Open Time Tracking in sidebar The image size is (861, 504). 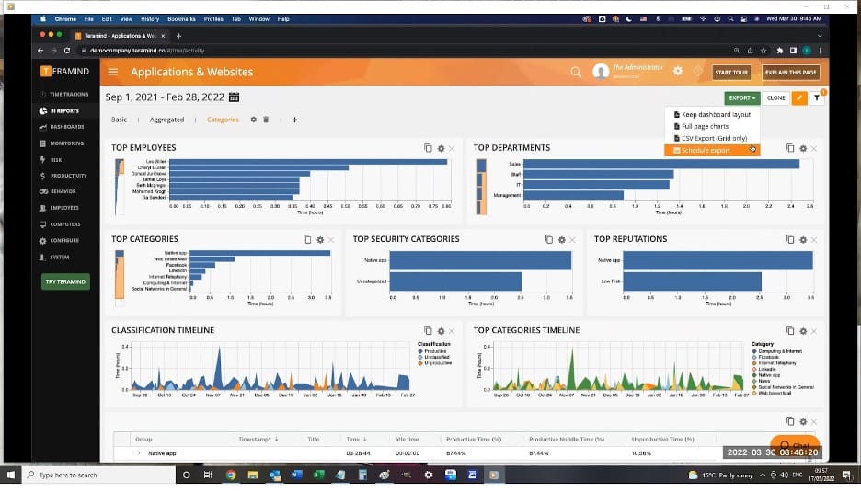tap(64, 95)
